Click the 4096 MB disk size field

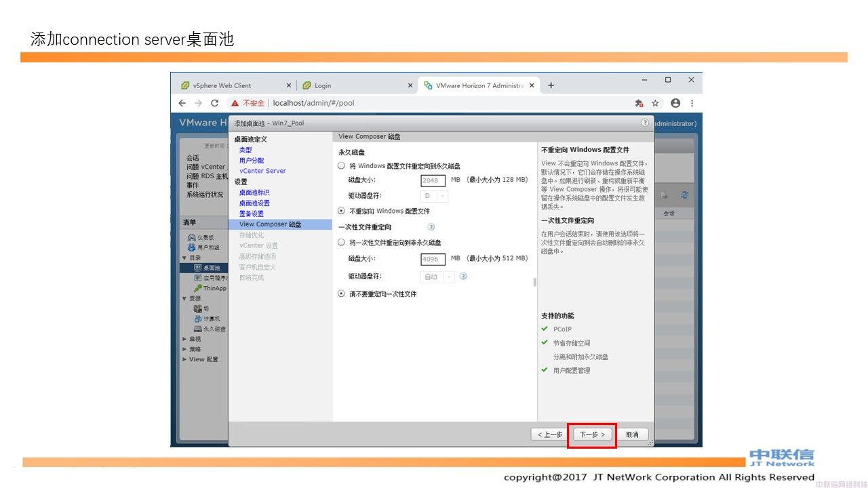(x=433, y=259)
